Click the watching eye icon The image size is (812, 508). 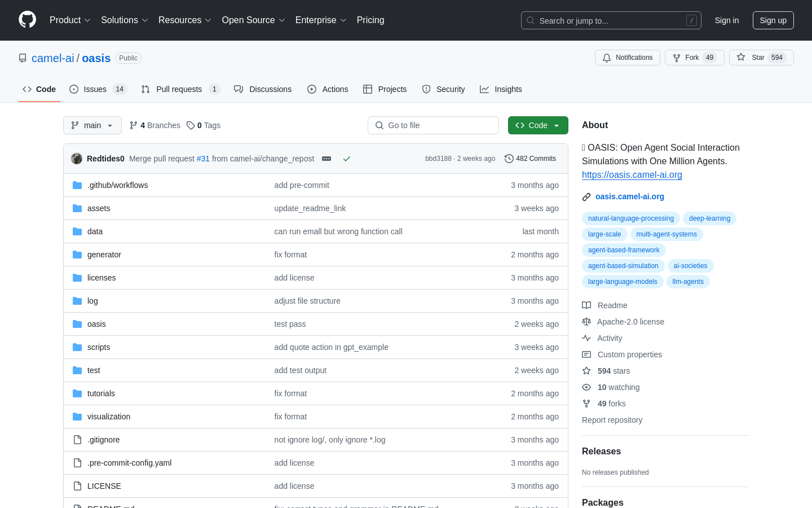pyautogui.click(x=586, y=387)
